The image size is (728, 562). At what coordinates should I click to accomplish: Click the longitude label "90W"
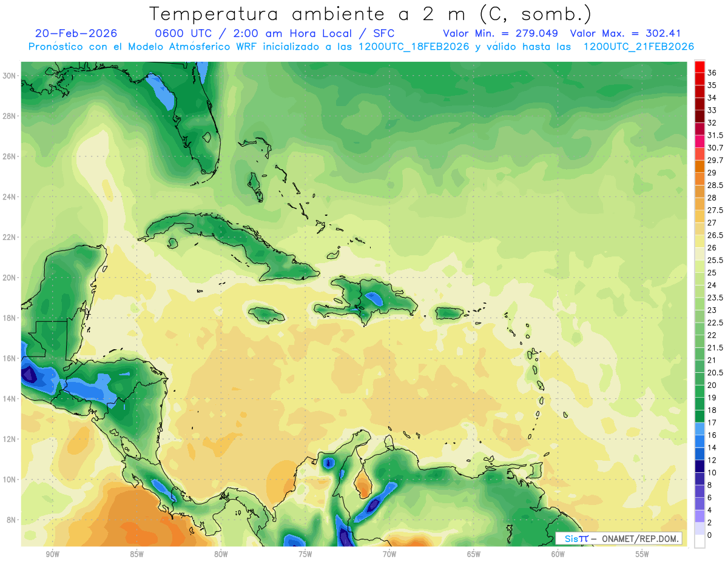[x=53, y=554]
